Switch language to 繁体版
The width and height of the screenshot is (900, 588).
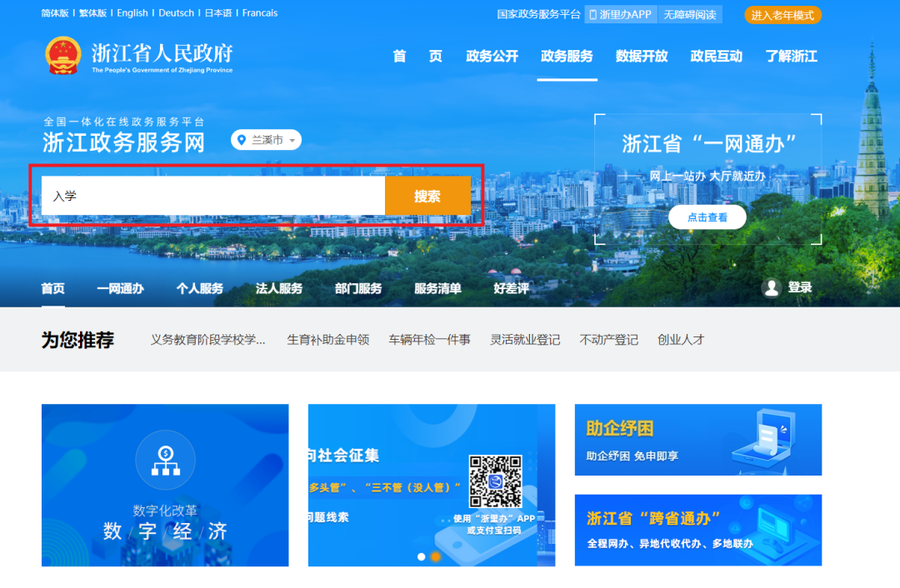click(93, 13)
